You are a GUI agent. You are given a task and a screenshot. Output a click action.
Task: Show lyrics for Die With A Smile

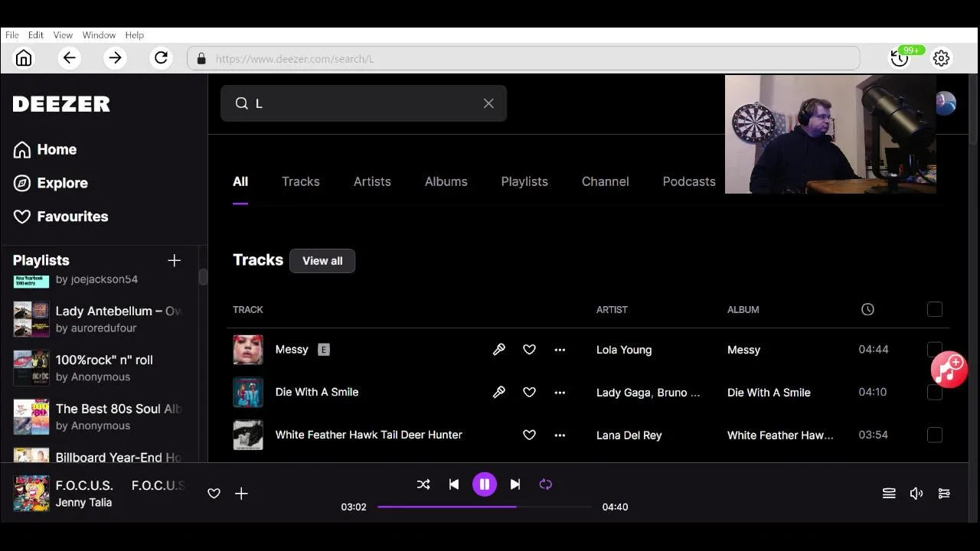click(x=498, y=393)
